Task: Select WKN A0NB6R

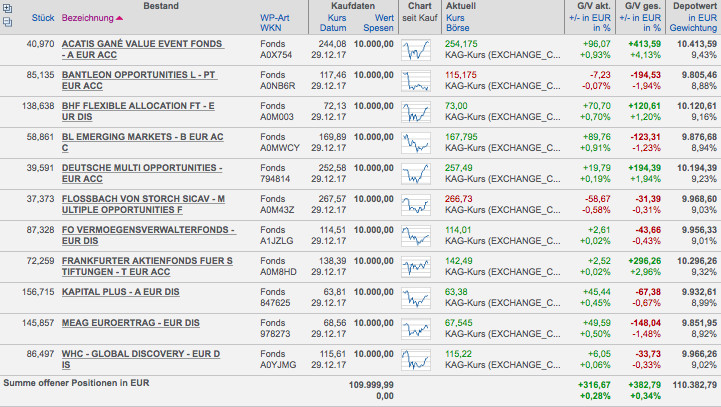Action: pos(278,86)
